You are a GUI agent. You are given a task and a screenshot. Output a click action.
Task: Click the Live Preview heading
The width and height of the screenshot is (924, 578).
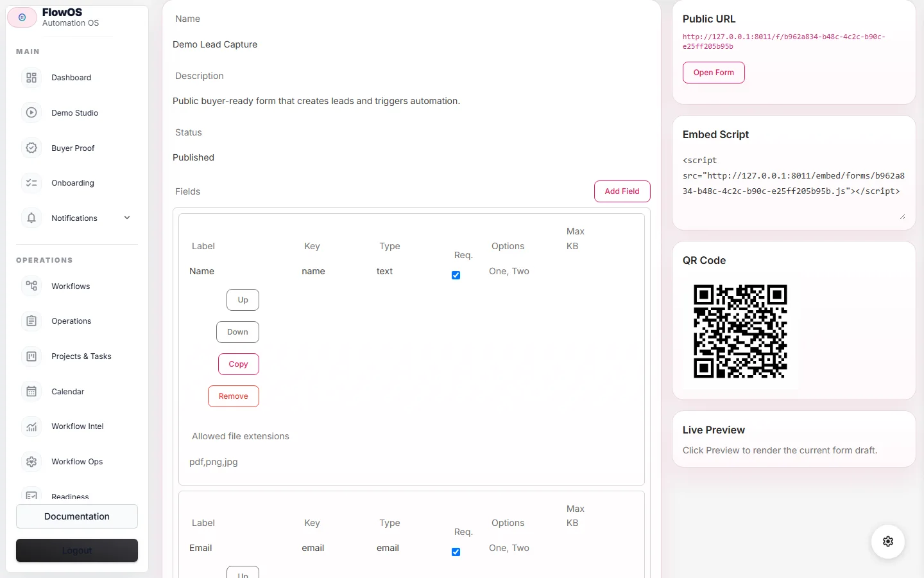[x=714, y=430]
